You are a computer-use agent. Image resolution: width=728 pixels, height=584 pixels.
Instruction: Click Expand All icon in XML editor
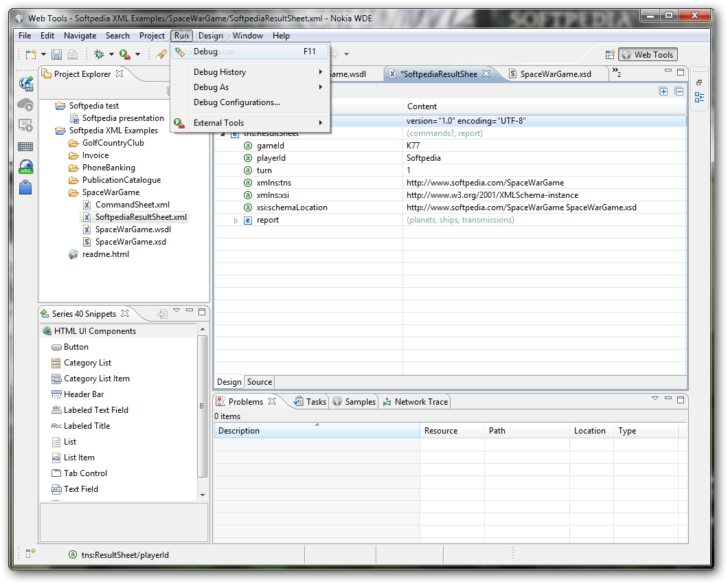663,91
